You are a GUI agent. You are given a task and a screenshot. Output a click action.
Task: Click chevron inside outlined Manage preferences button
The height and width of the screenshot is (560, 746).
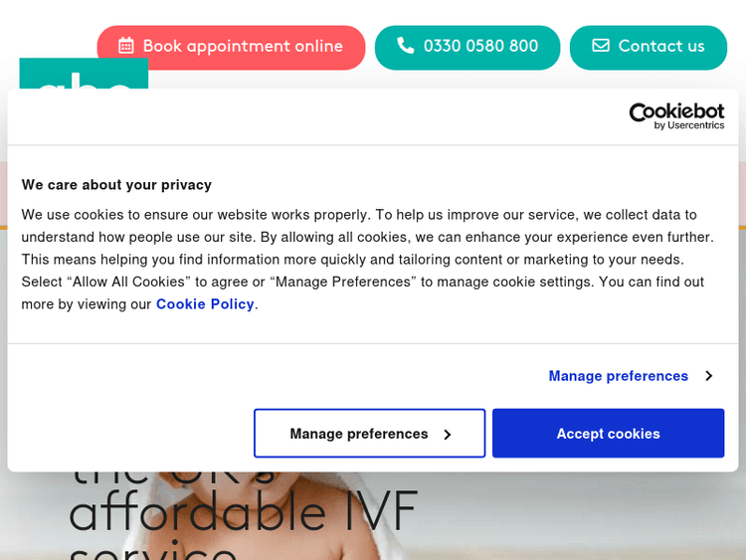point(448,435)
